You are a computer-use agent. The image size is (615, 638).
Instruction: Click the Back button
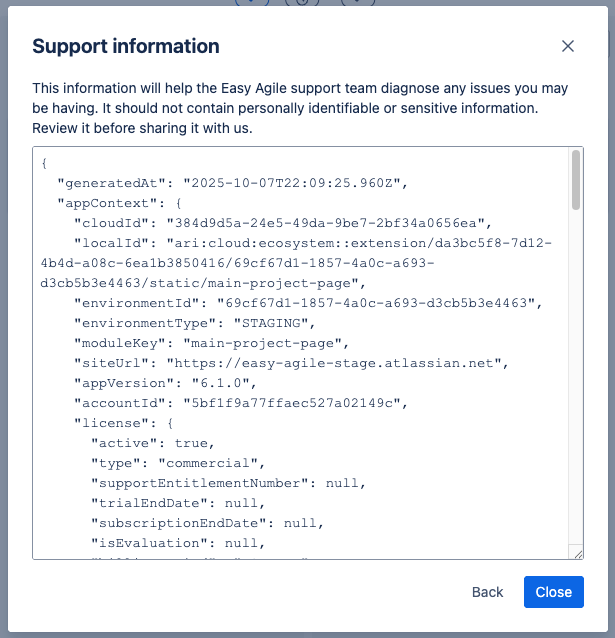coord(487,592)
